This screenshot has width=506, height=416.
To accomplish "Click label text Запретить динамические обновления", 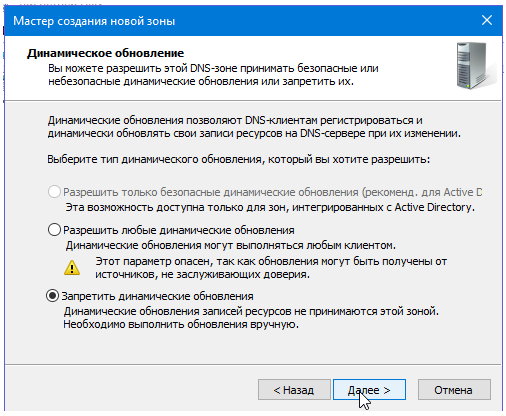I will pos(157,296).
